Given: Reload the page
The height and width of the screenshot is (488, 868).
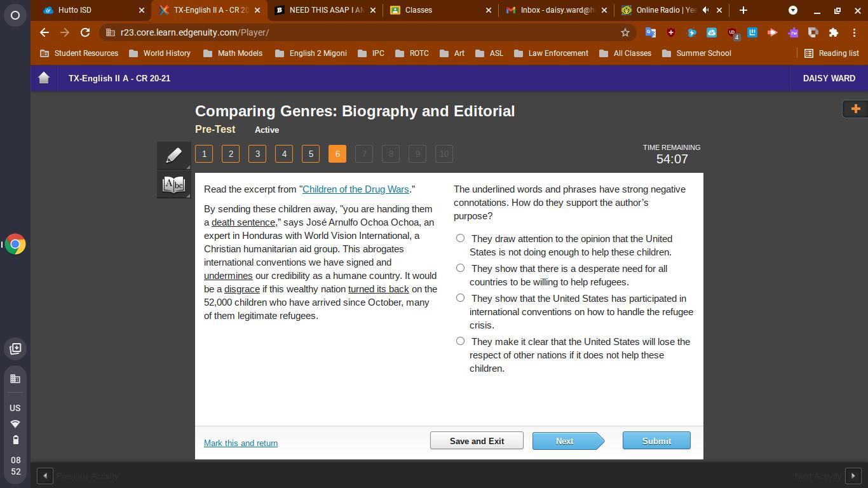Looking at the screenshot, I should click(85, 32).
